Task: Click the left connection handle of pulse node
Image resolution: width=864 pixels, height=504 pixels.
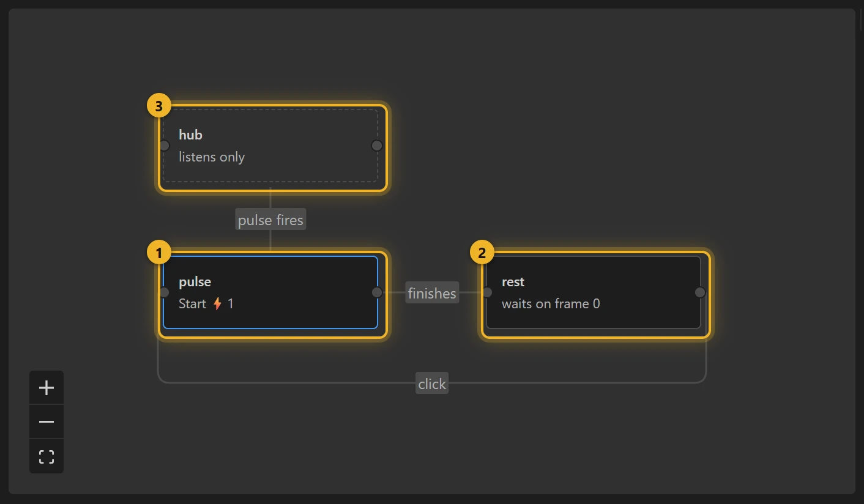Action: (164, 292)
